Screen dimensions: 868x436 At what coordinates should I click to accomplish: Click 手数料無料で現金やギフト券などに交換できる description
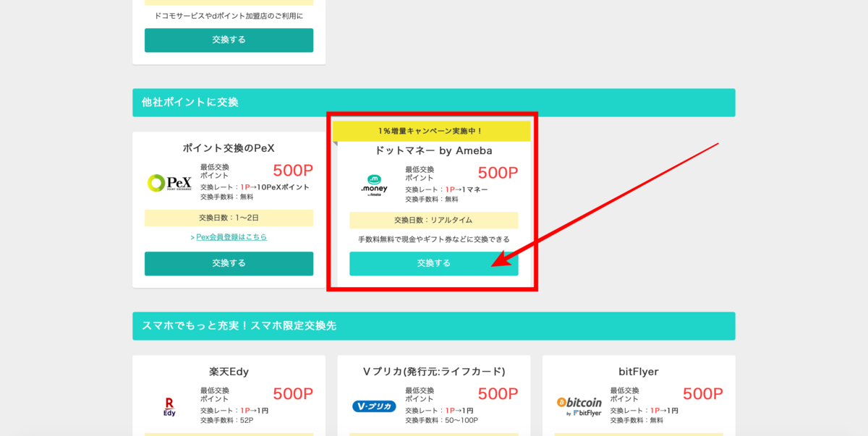pyautogui.click(x=433, y=239)
